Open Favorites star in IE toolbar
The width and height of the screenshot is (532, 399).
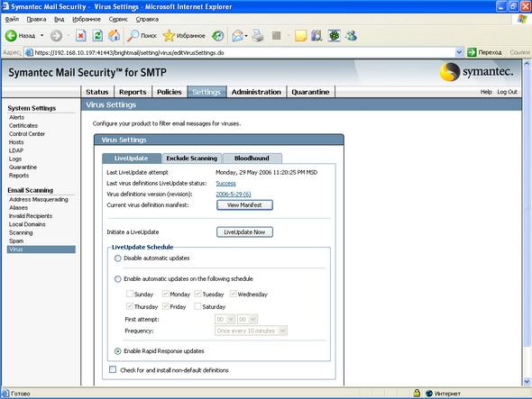pos(169,36)
